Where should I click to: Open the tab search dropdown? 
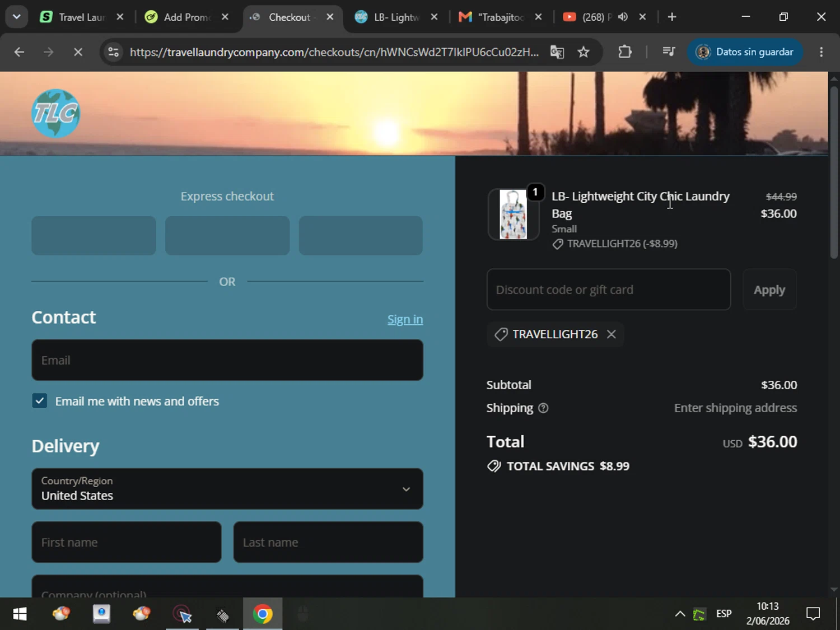click(17, 17)
